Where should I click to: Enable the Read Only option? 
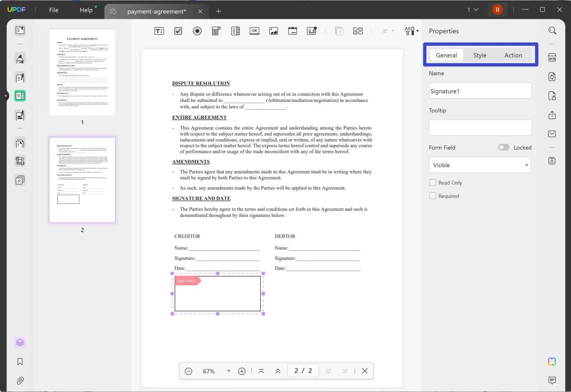pos(433,182)
